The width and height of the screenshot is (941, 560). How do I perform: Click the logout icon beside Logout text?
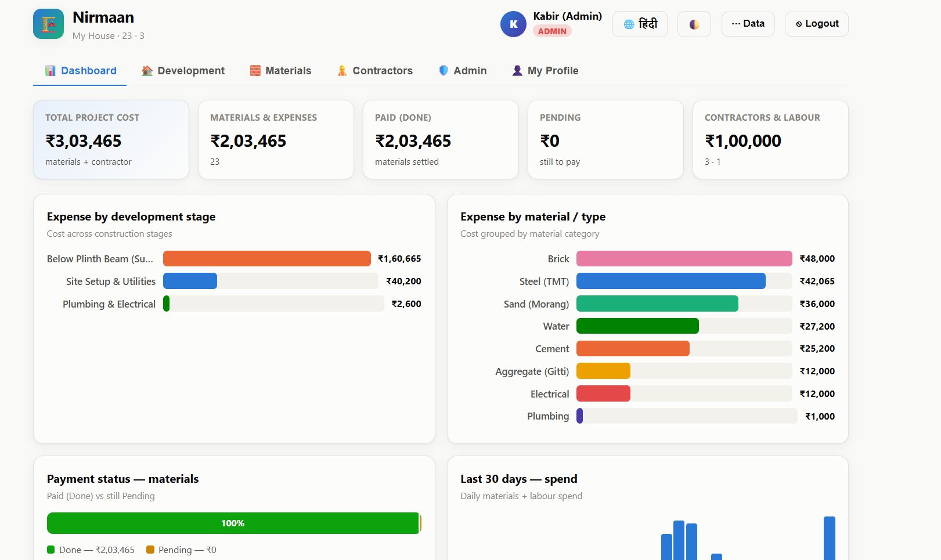799,24
